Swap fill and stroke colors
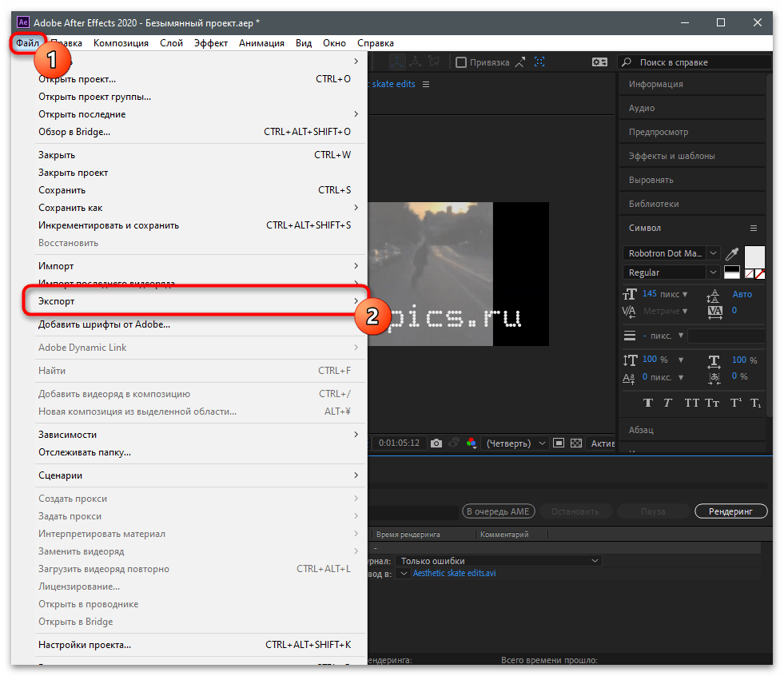Viewport: 784px width, 676px height. click(731, 272)
